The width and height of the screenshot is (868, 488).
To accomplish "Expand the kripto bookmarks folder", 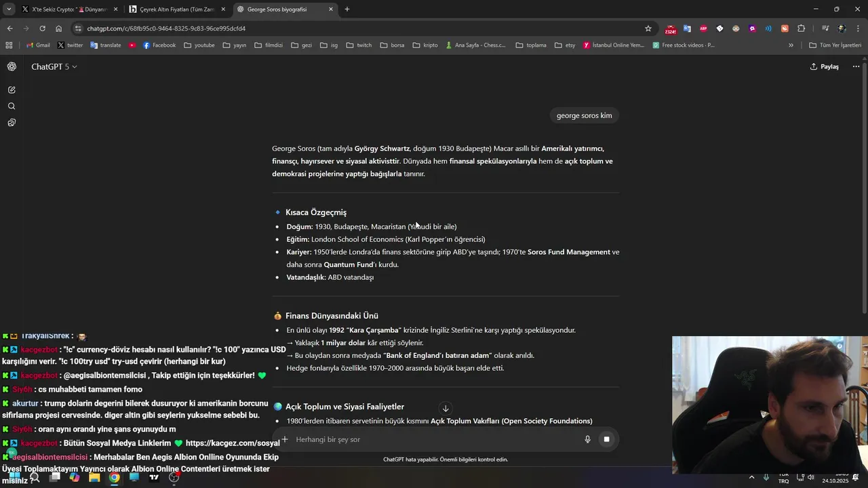I will (x=425, y=45).
